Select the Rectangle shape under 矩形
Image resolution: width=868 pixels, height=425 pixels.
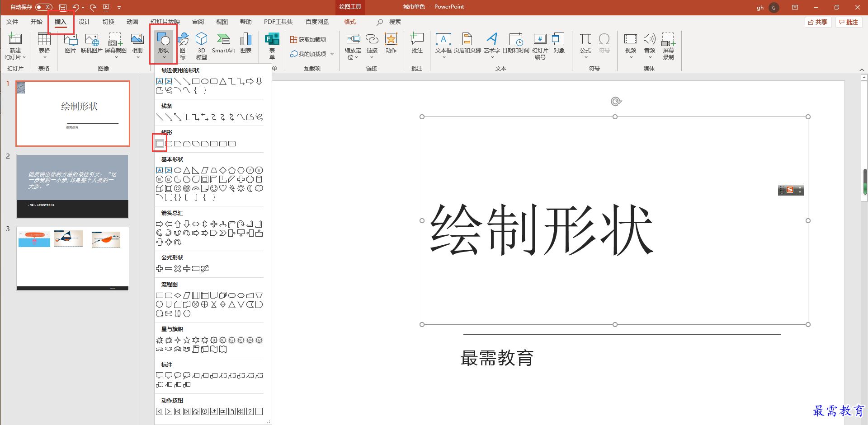click(160, 144)
